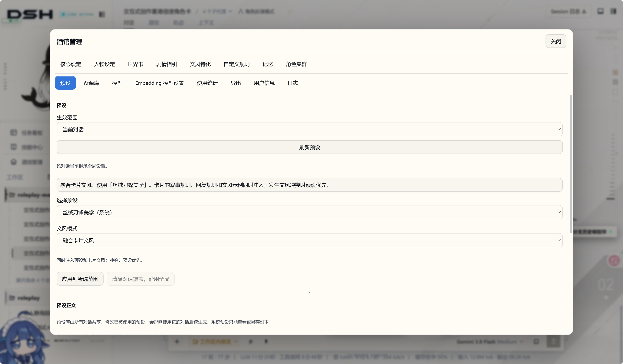Switch to the 人物设定 tab

coord(104,64)
